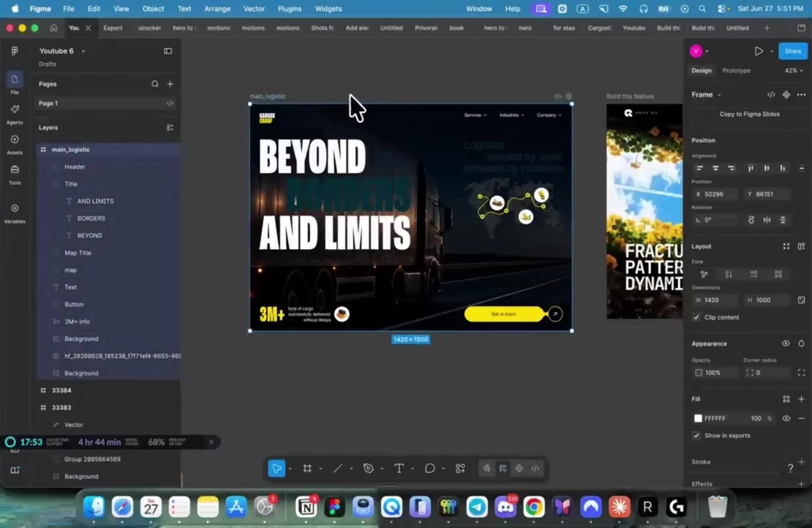Image resolution: width=812 pixels, height=528 pixels.
Task: Select the Text tool in bottom toolbar
Action: (x=399, y=468)
